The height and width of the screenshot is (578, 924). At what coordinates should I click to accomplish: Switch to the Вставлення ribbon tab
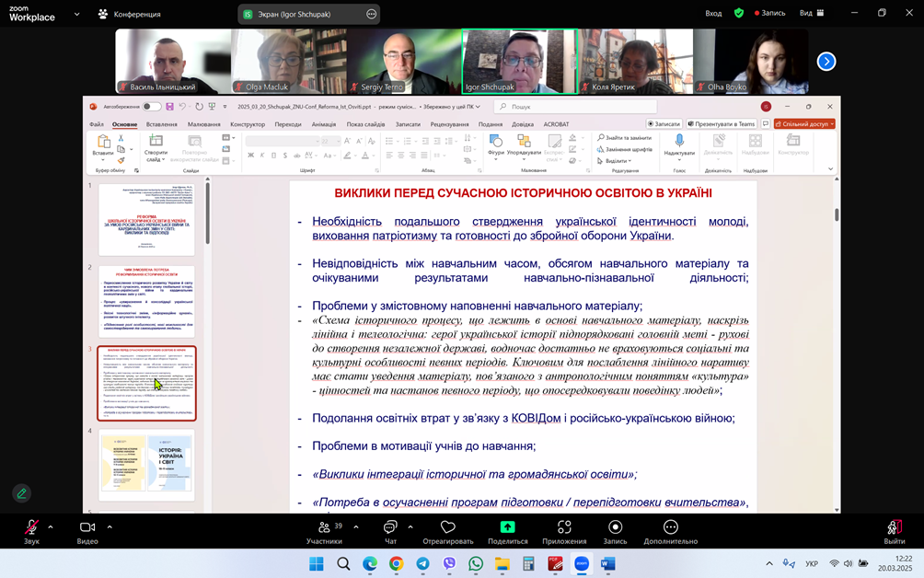(x=161, y=124)
